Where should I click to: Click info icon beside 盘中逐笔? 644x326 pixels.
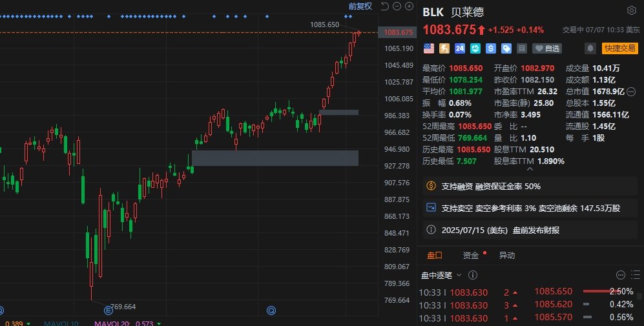click(473, 275)
